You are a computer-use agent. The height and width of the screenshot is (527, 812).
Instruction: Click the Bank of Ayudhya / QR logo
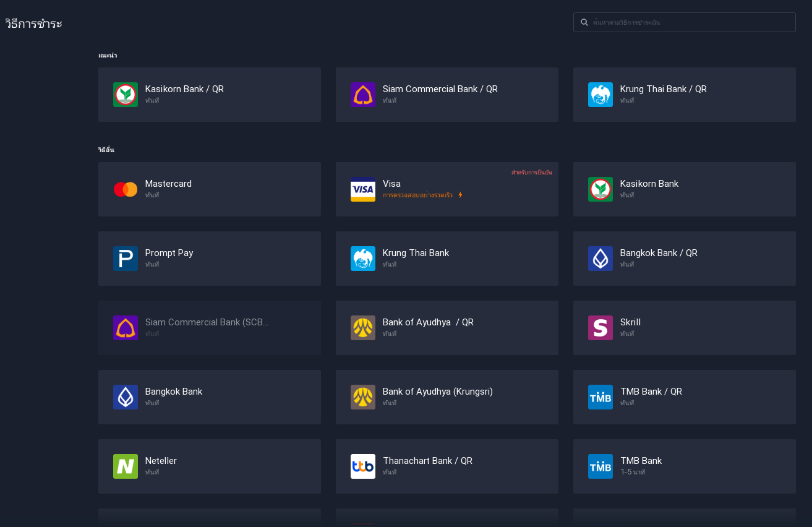point(363,328)
